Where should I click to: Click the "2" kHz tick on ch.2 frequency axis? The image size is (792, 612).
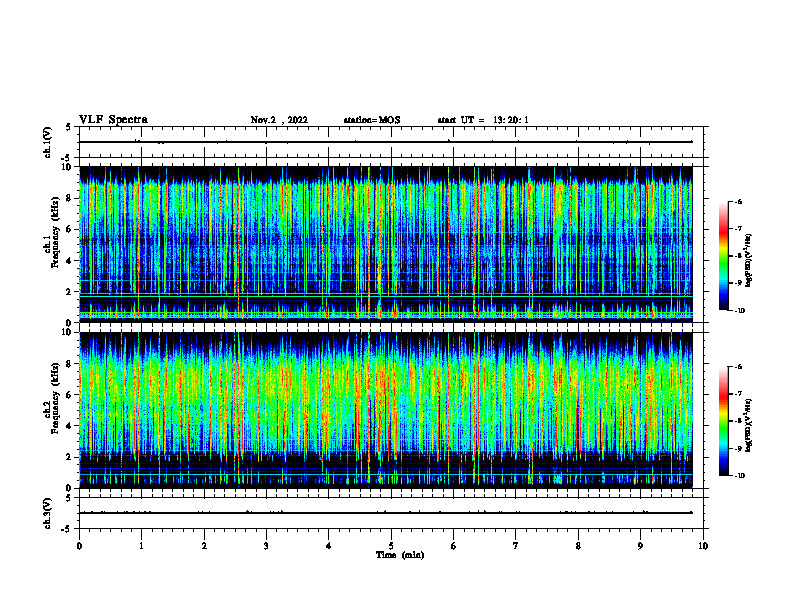70,457
